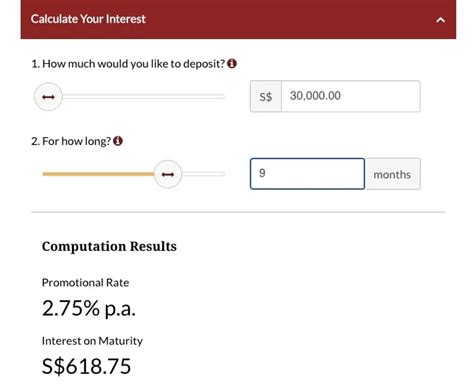Open info icon beside For how long
The height and width of the screenshot is (388, 474).
point(118,141)
